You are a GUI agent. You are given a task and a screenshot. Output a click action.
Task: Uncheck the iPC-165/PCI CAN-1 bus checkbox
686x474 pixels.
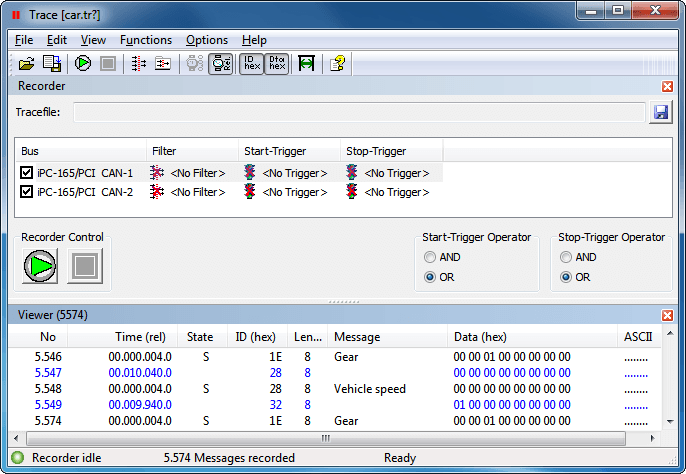click(26, 172)
